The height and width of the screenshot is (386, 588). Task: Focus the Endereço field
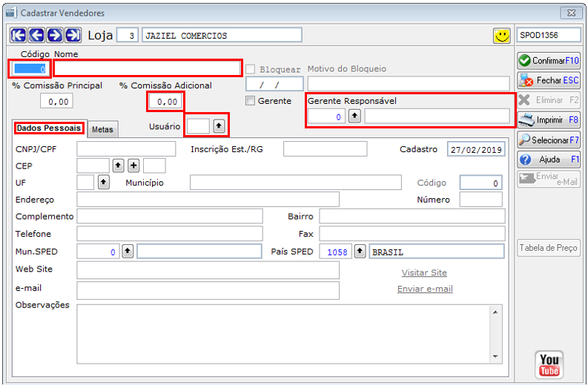pos(208,200)
